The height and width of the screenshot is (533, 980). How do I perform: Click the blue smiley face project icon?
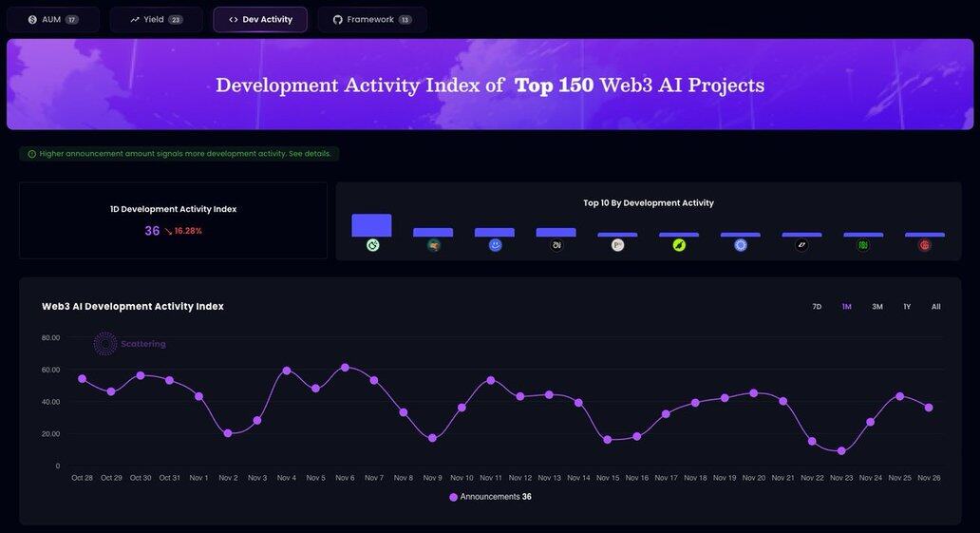coord(495,245)
